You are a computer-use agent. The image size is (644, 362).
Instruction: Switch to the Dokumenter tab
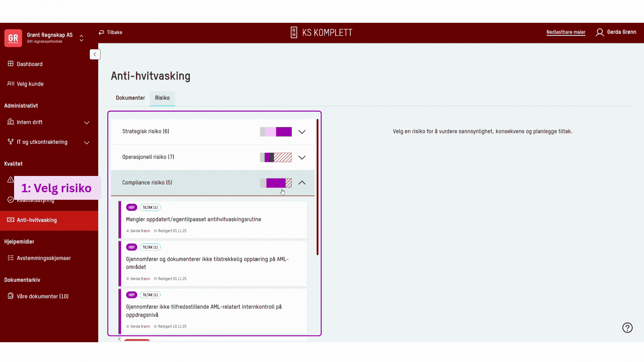point(130,98)
